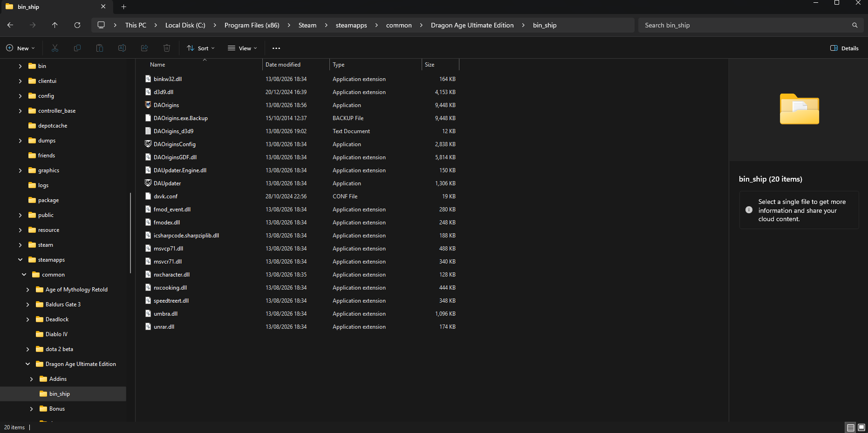Expand the Addins folder node
The height and width of the screenshot is (433, 868).
(x=31, y=379)
